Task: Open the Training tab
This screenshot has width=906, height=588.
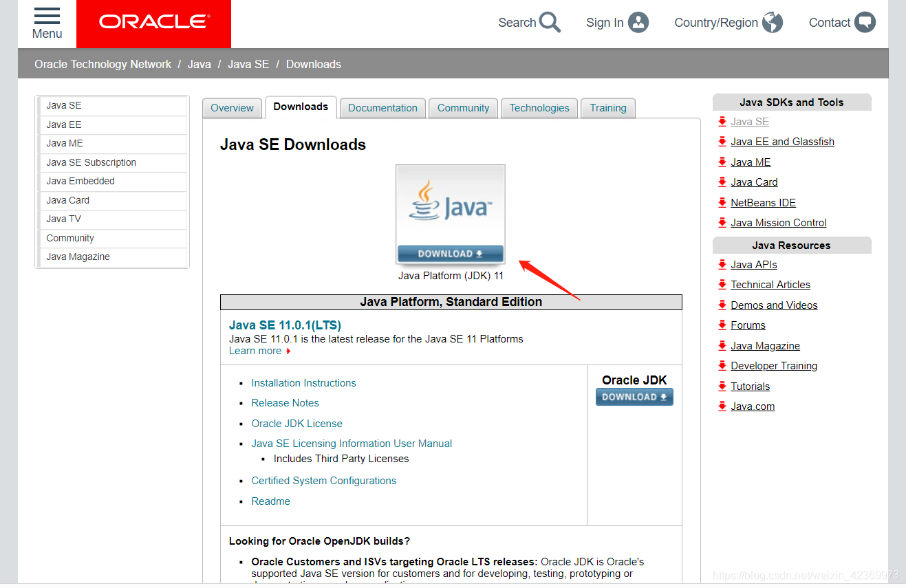Action: point(608,108)
